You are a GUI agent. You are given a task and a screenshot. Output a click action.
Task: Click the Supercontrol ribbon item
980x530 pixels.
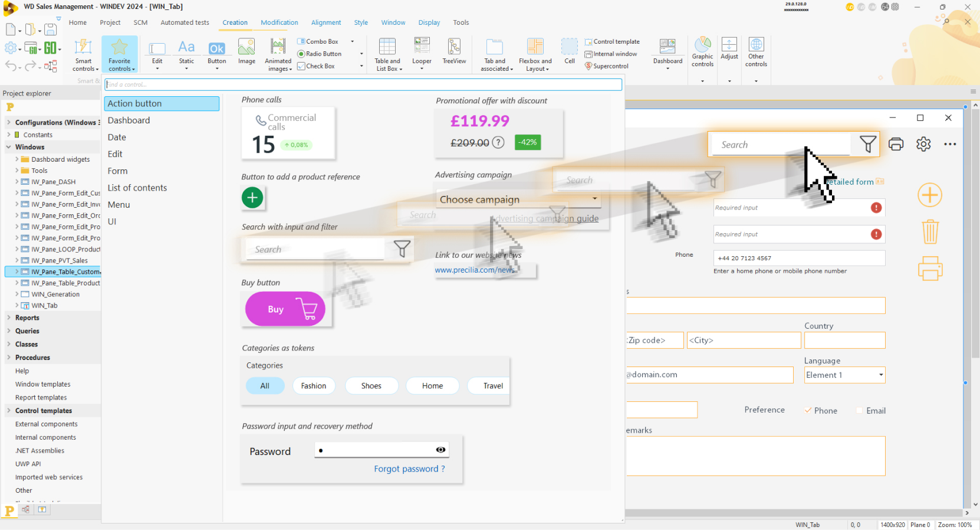(x=607, y=66)
